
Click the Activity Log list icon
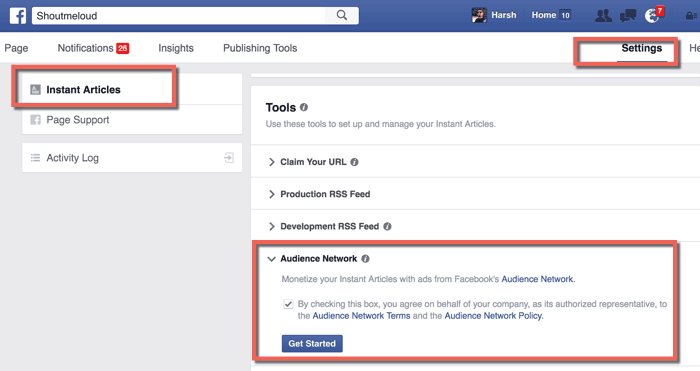tap(35, 158)
